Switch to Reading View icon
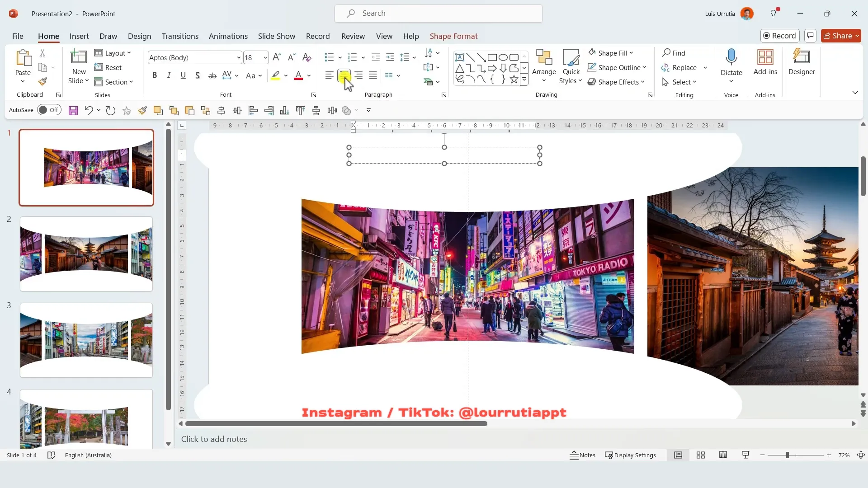This screenshot has width=868, height=488. tap(723, 455)
